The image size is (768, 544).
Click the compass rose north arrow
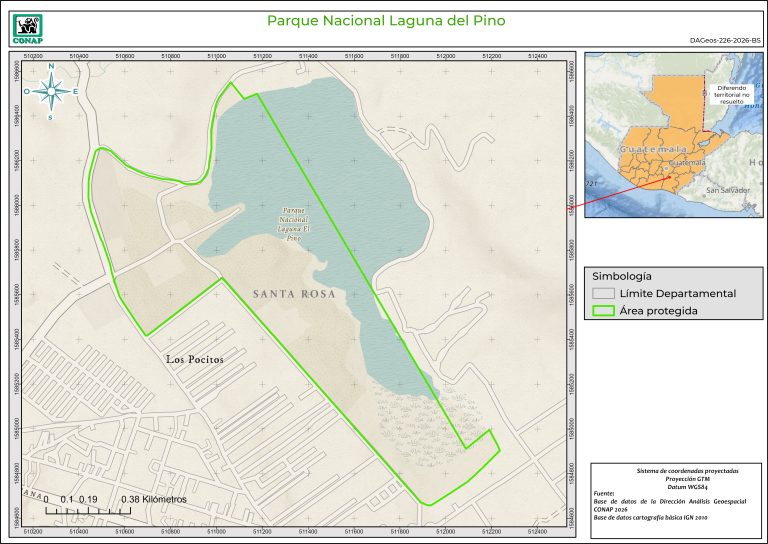(x=50, y=90)
